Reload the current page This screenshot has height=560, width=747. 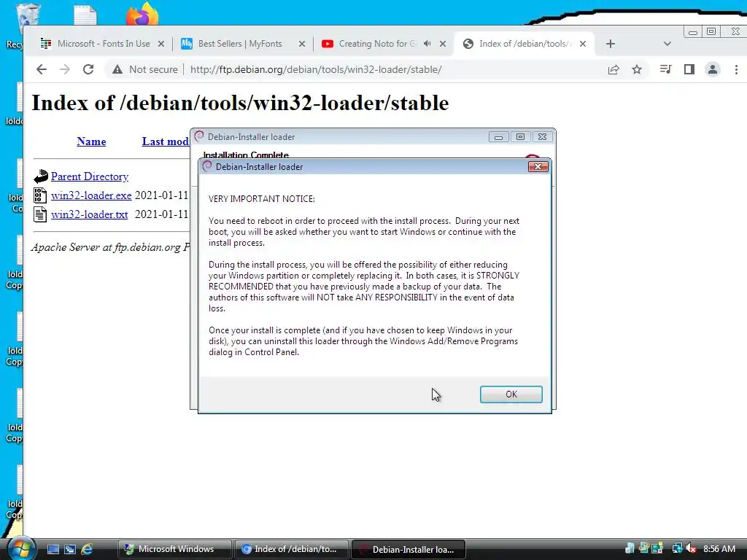pyautogui.click(x=88, y=69)
